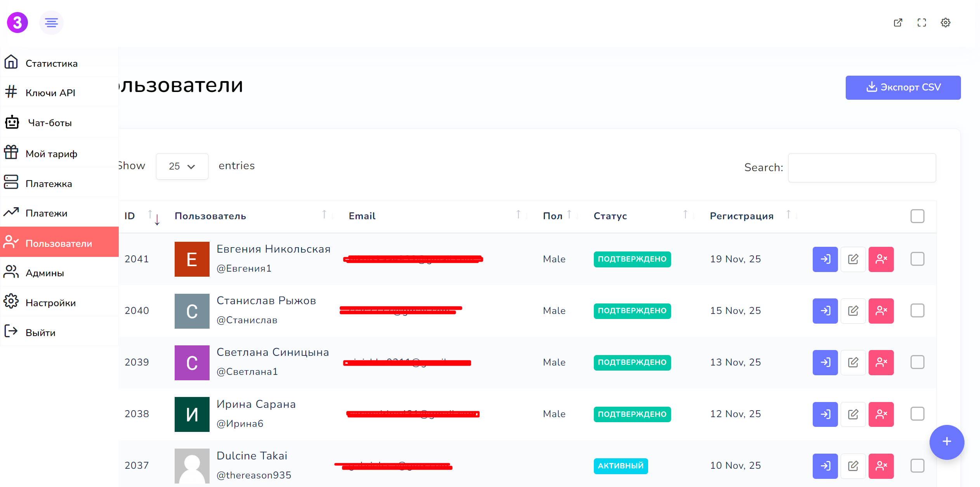980x487 pixels.
Task: Click the fullscreen icon in header
Action: 922,23
